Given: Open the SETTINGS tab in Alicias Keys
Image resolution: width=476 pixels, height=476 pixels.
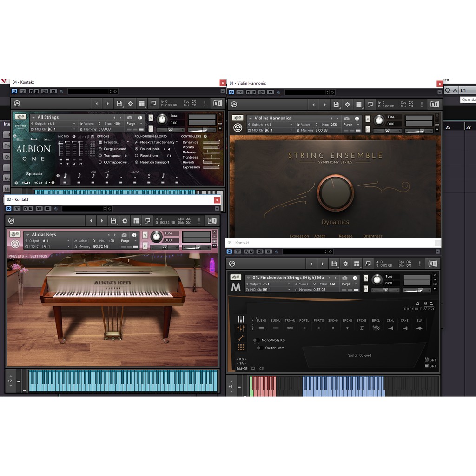Looking at the screenshot, I should 39,256.
